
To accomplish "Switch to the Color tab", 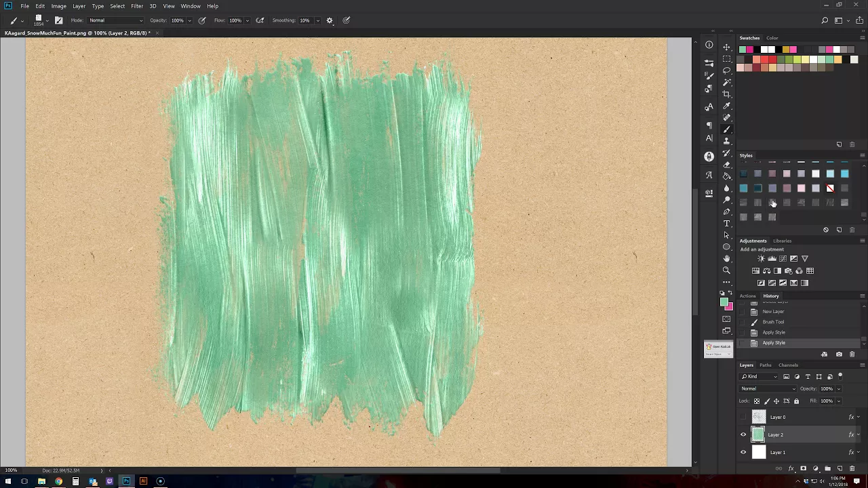I will [772, 38].
